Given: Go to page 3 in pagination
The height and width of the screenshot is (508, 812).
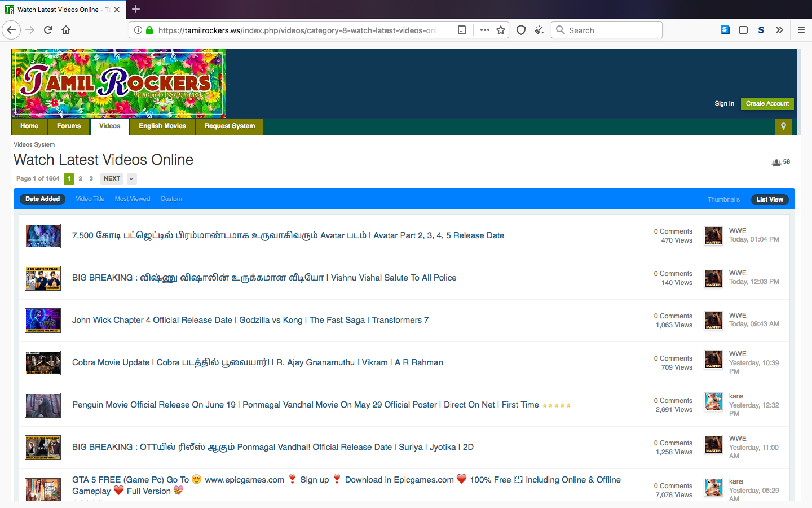Looking at the screenshot, I should (91, 178).
